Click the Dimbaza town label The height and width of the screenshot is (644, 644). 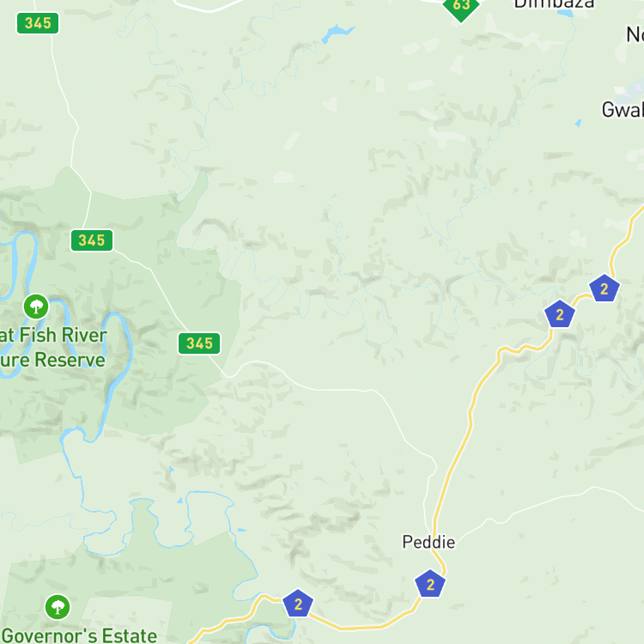point(554,4)
